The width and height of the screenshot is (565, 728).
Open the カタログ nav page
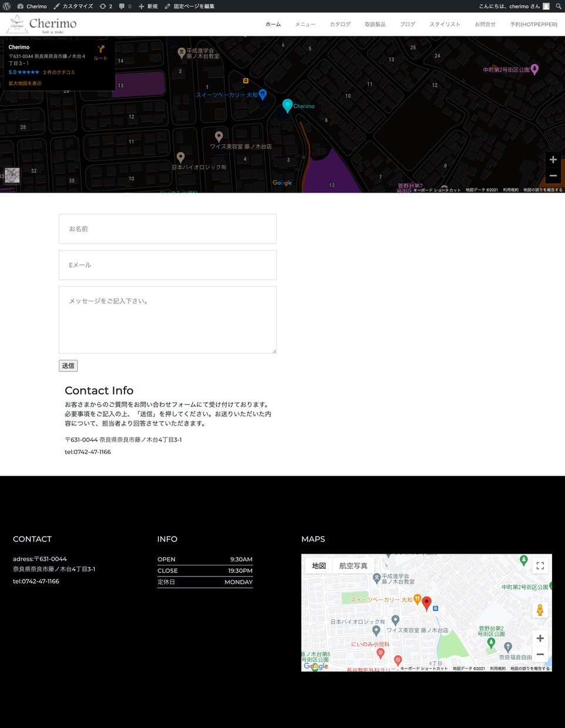click(340, 24)
